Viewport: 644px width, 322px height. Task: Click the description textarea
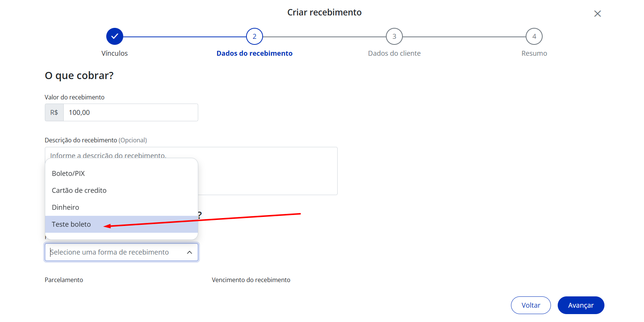[x=268, y=171]
